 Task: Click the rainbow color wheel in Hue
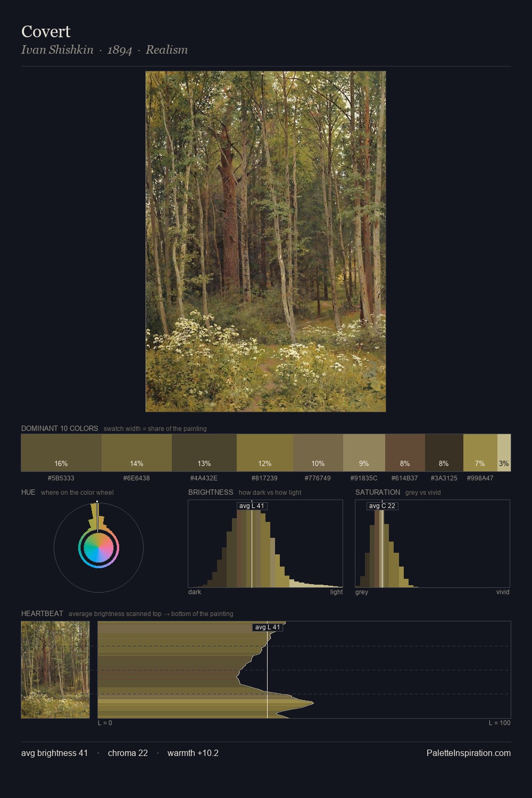98,548
